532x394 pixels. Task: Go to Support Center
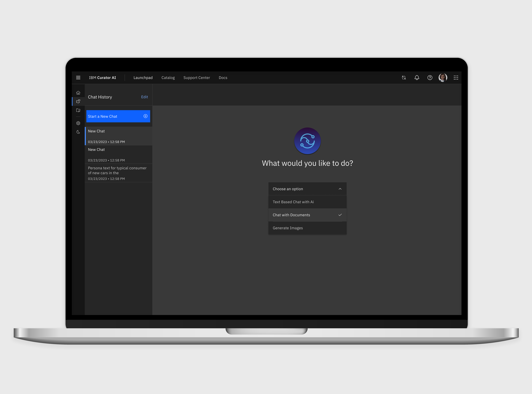(x=197, y=78)
